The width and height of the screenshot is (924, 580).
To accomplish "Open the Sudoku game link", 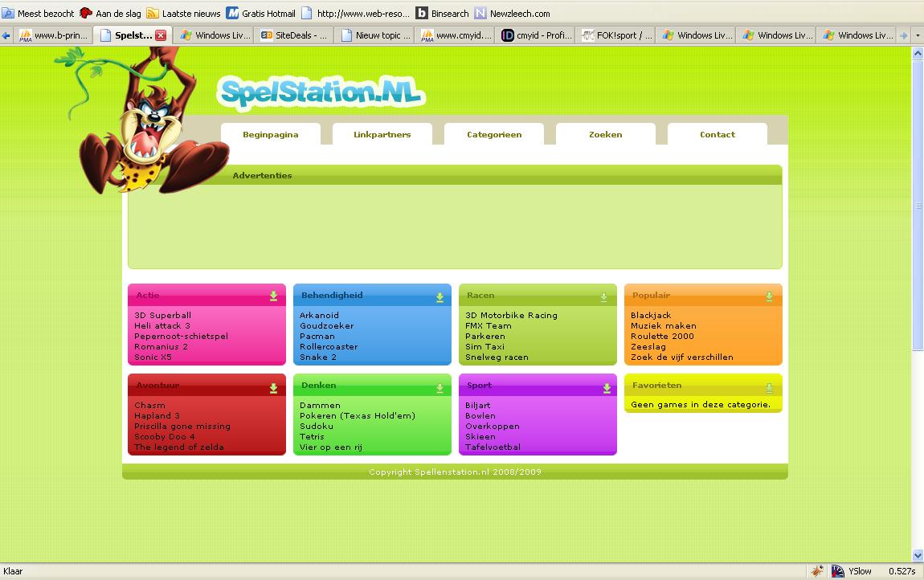I will click(x=317, y=426).
